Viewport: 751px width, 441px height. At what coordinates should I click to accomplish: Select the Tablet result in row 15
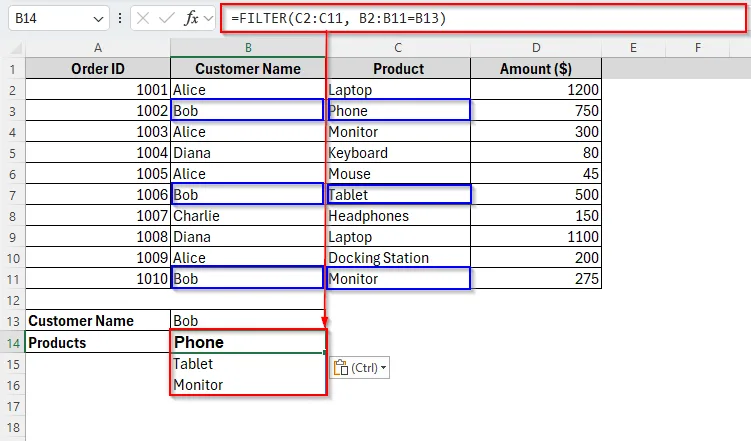click(x=248, y=364)
